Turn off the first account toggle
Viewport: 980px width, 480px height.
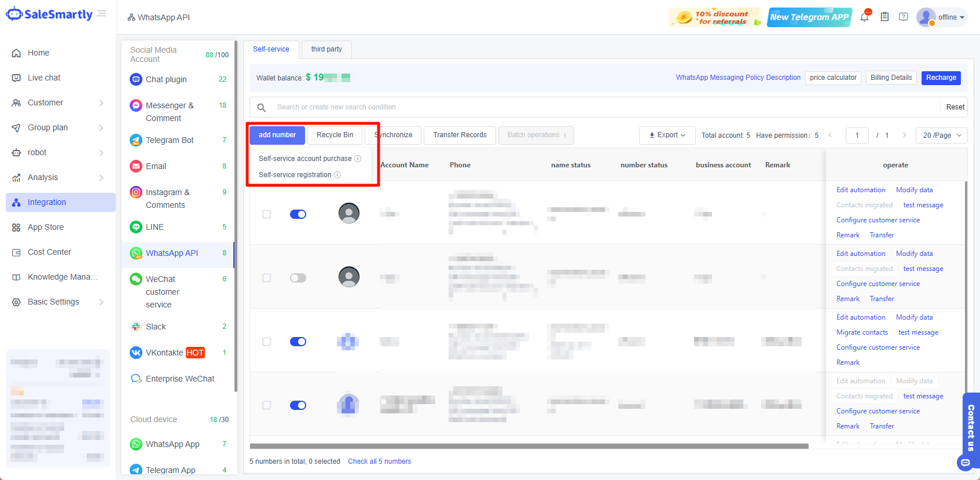(298, 214)
